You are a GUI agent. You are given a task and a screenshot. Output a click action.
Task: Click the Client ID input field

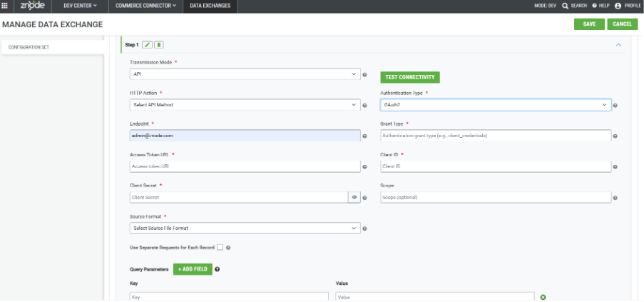pyautogui.click(x=496, y=166)
